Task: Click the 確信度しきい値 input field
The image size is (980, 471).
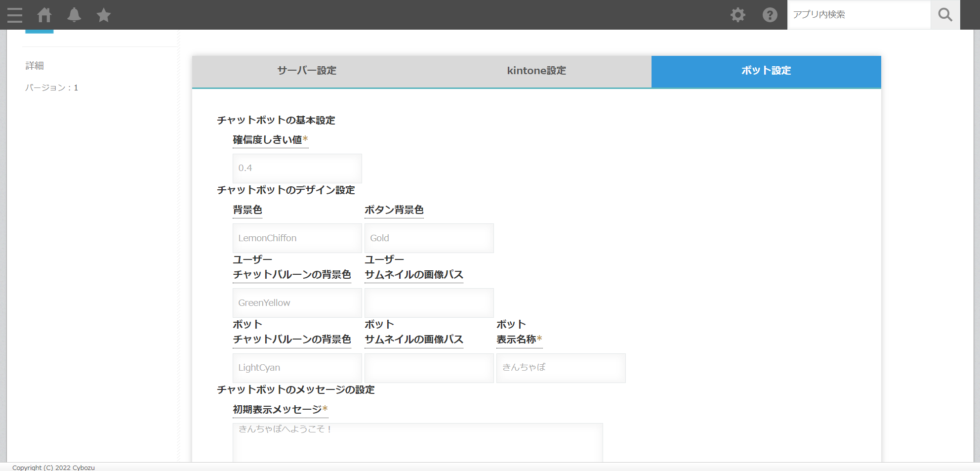Action: click(297, 168)
